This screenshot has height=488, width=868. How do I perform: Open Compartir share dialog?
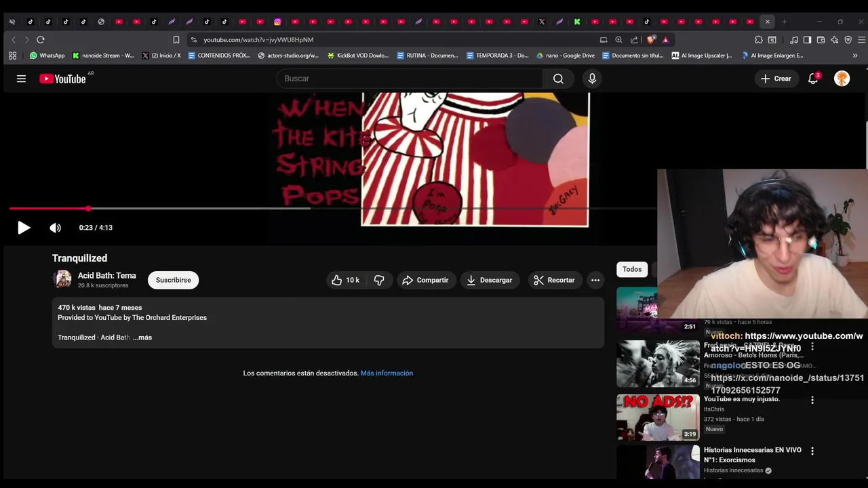point(425,280)
